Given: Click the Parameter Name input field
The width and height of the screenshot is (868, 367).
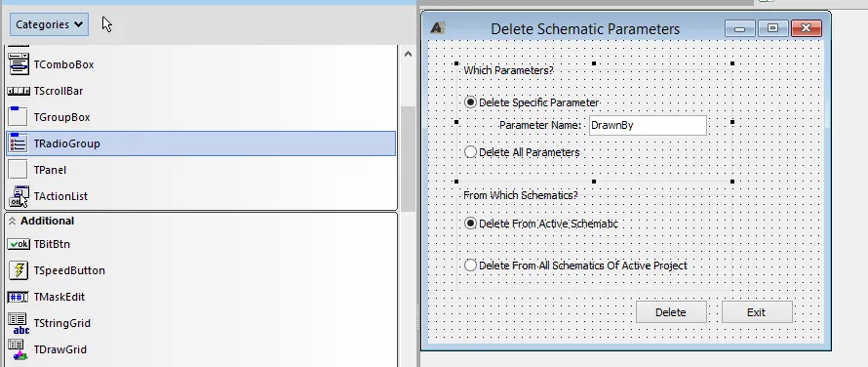Looking at the screenshot, I should [648, 125].
